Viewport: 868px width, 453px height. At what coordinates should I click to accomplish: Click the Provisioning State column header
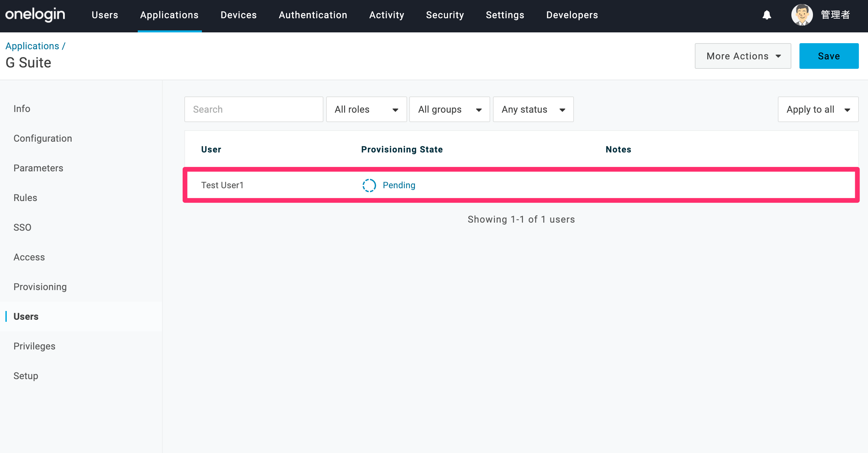[402, 149]
